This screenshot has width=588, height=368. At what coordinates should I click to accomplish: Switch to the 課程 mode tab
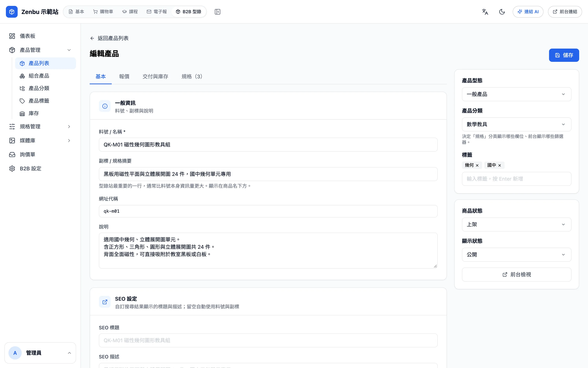130,12
